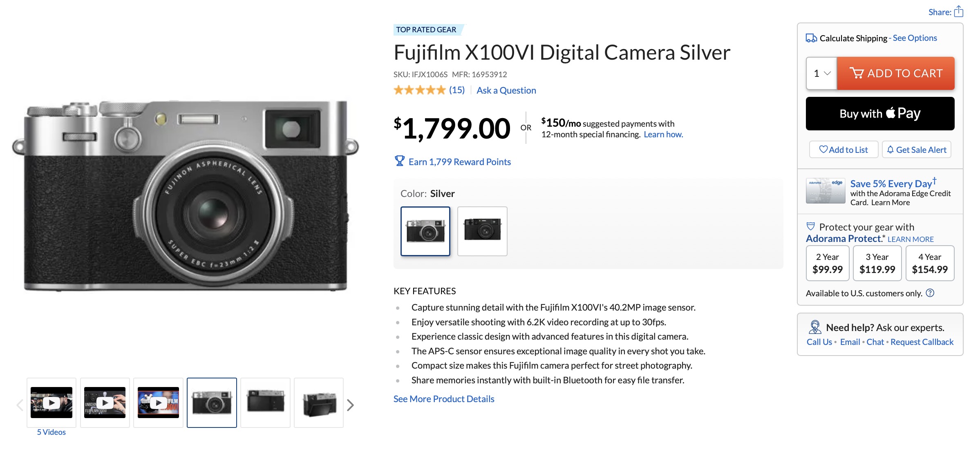Click the Share upload icon
The width and height of the screenshot is (980, 452).
tap(958, 11)
